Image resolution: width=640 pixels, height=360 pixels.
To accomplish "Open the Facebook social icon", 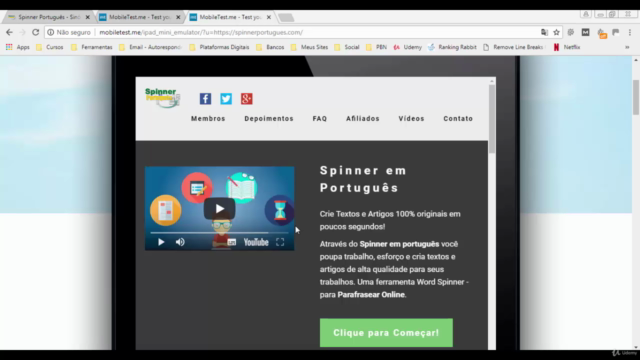I will (x=205, y=99).
